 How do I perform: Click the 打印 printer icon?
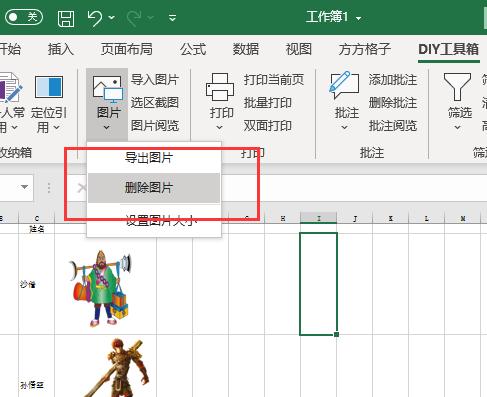220,87
